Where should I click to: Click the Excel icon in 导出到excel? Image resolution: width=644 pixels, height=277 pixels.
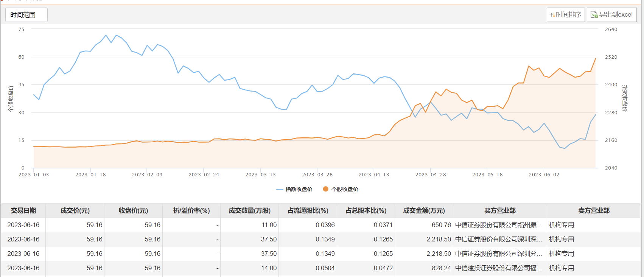594,15
